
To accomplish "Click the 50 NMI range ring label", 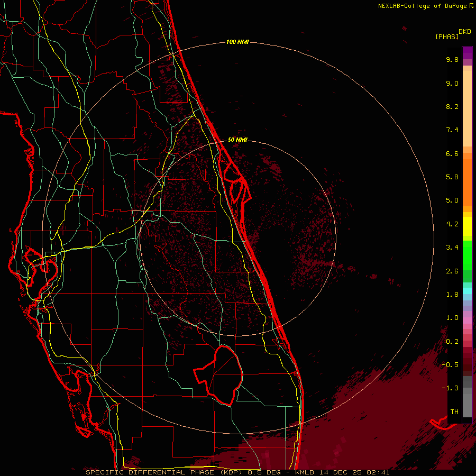I will tap(238, 140).
